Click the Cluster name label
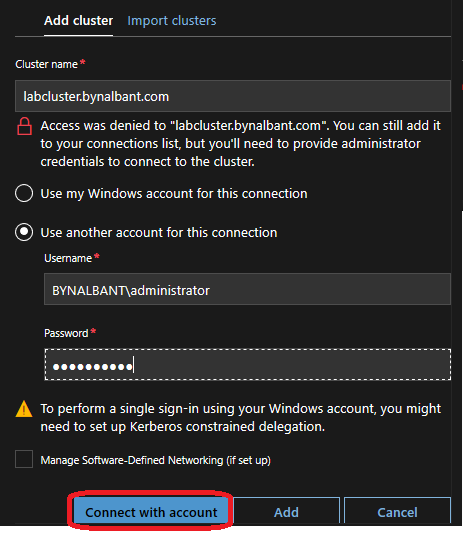The width and height of the screenshot is (463, 533). [x=47, y=64]
